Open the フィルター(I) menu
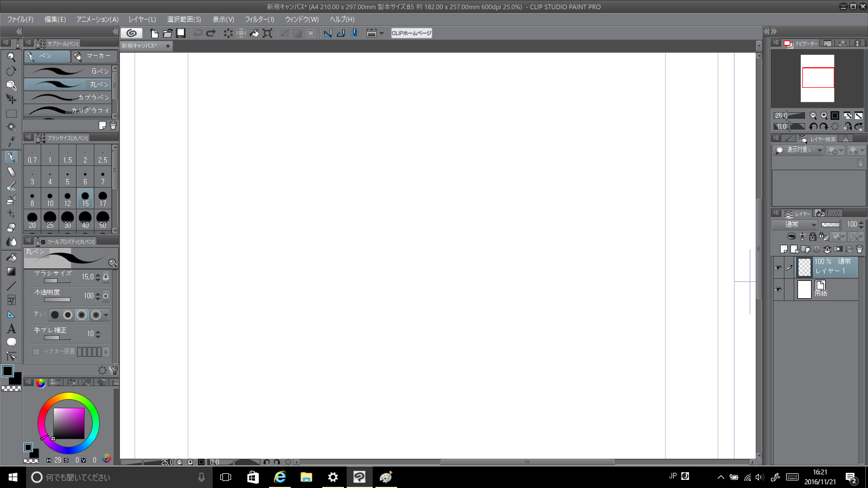Image resolution: width=868 pixels, height=488 pixels. click(x=259, y=20)
